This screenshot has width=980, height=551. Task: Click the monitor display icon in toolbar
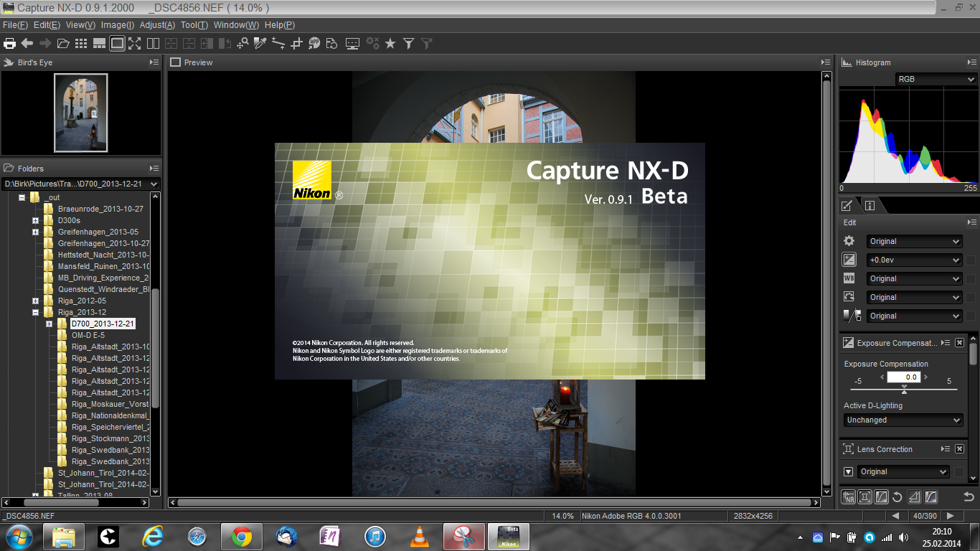tap(352, 44)
